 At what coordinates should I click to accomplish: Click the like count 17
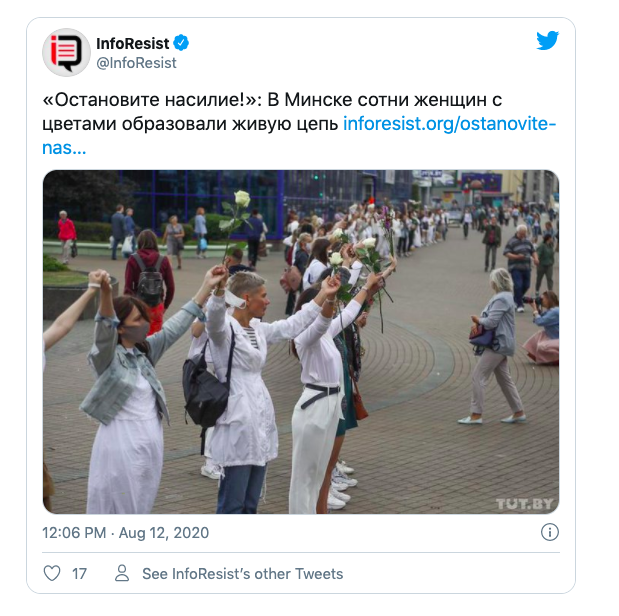[x=79, y=574]
